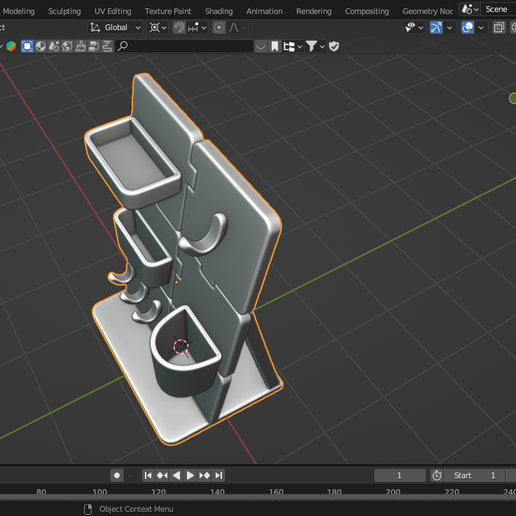Open the auto keyframing options dropdown
The height and width of the screenshot is (516, 516).
pyautogui.click(x=130, y=475)
